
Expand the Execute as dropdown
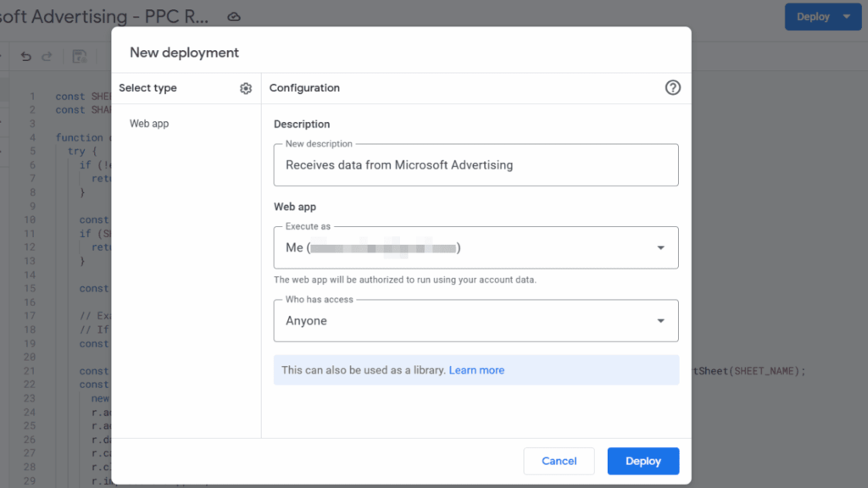(660, 247)
